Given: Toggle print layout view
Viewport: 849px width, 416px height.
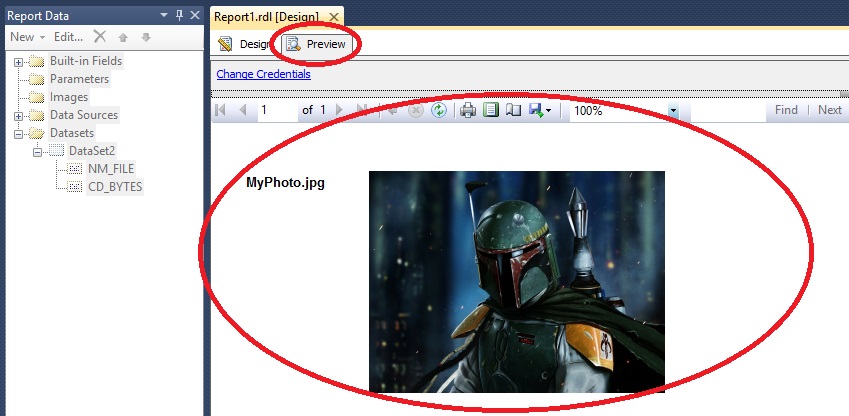Looking at the screenshot, I should 491,110.
